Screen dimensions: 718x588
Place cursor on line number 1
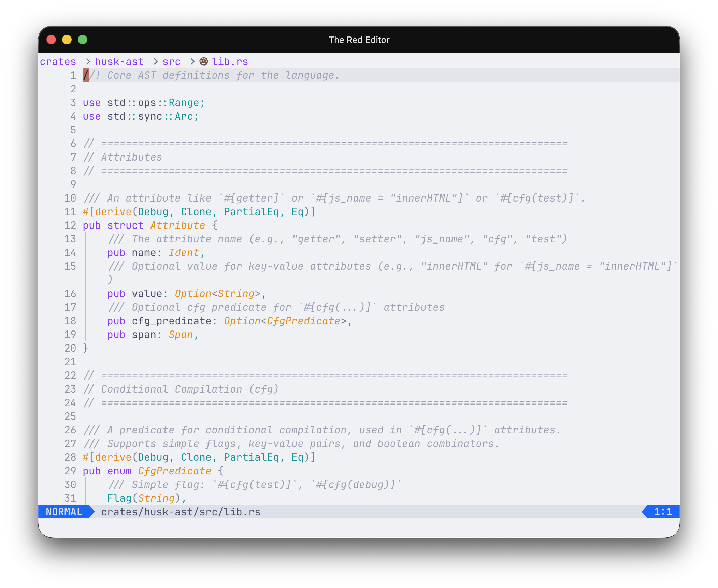[73, 75]
